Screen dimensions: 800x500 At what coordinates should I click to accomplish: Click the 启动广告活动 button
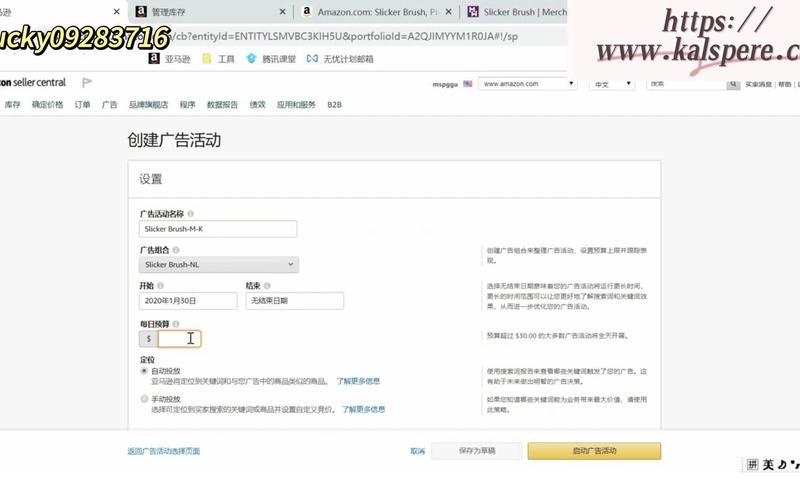pyautogui.click(x=594, y=451)
